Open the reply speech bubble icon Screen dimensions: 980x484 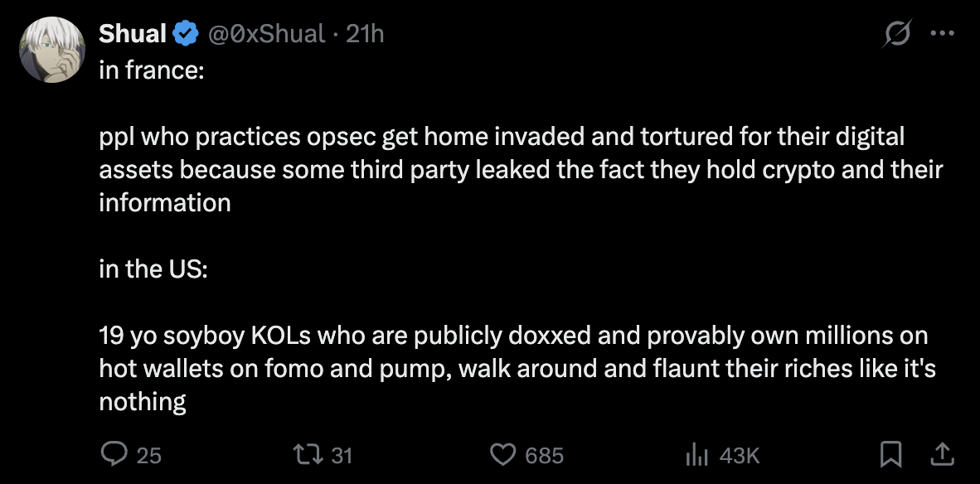coord(113,454)
